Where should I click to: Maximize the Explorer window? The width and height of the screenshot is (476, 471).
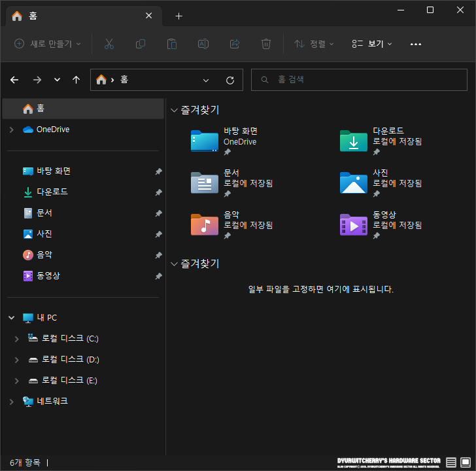430,10
